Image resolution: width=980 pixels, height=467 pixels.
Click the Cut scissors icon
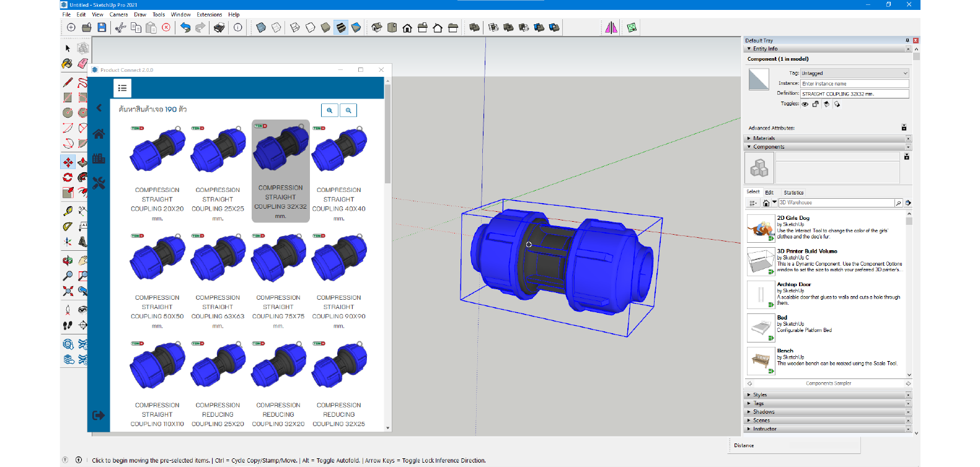(x=121, y=27)
